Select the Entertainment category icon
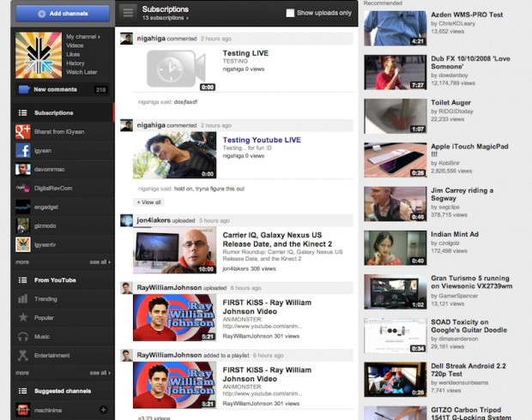532x420 pixels. pyautogui.click(x=23, y=355)
